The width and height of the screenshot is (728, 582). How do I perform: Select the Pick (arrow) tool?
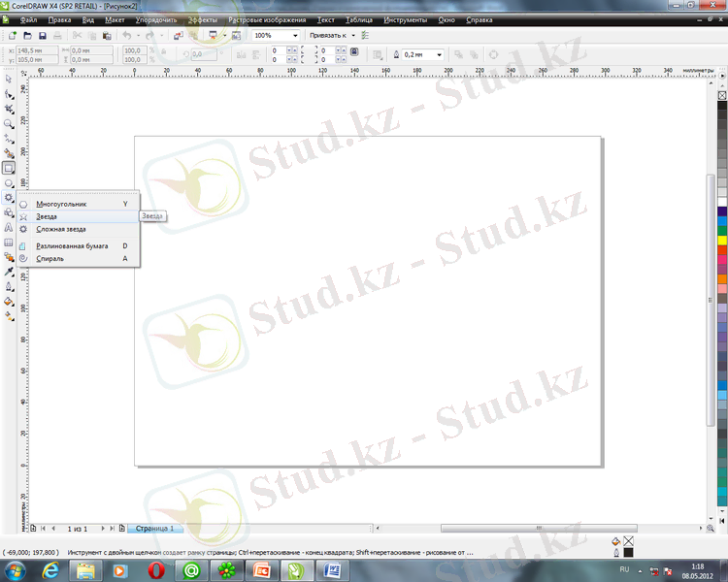click(x=9, y=79)
